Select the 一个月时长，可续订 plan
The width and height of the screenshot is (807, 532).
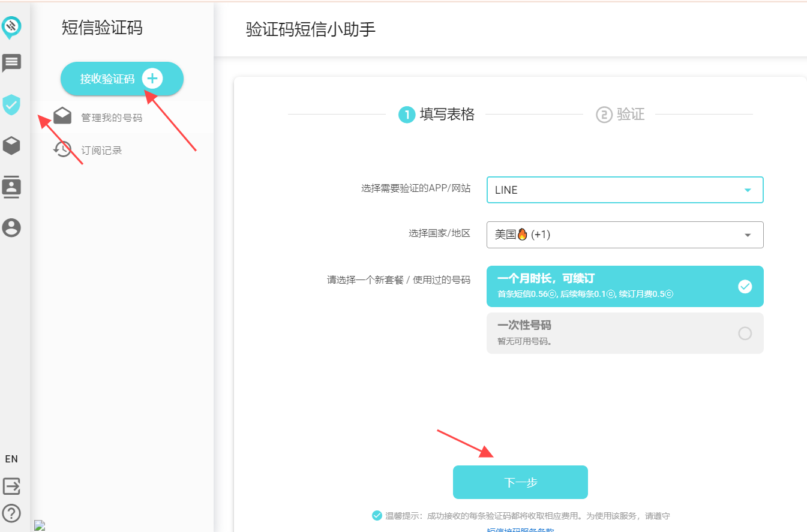[x=625, y=286]
